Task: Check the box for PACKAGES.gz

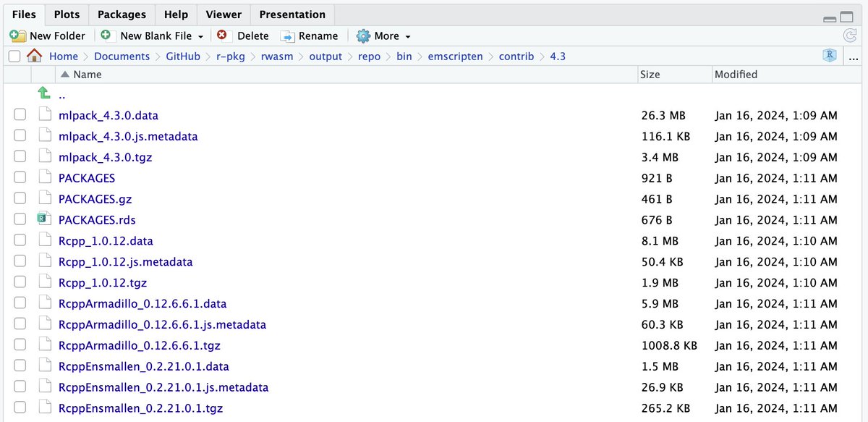Action: 20,199
